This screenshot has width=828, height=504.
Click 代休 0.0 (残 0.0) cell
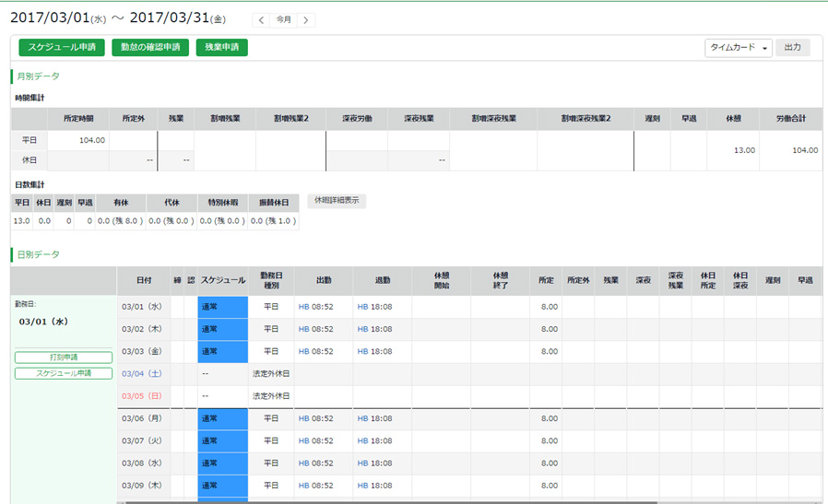pos(172,221)
